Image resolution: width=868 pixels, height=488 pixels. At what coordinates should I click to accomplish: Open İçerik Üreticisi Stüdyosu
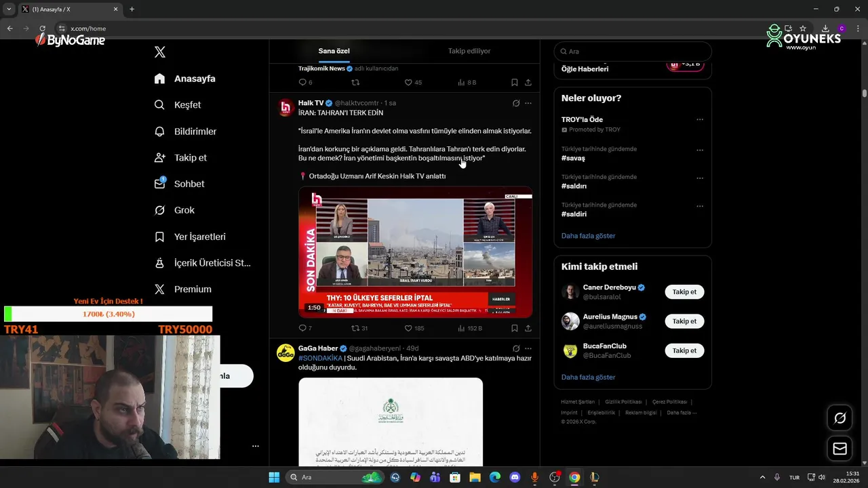(x=203, y=263)
